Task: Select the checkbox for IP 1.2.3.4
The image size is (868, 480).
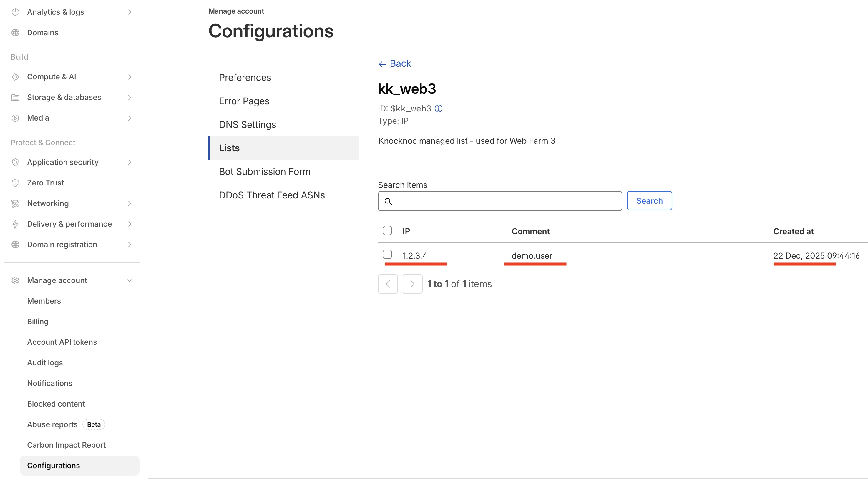Action: coord(387,255)
